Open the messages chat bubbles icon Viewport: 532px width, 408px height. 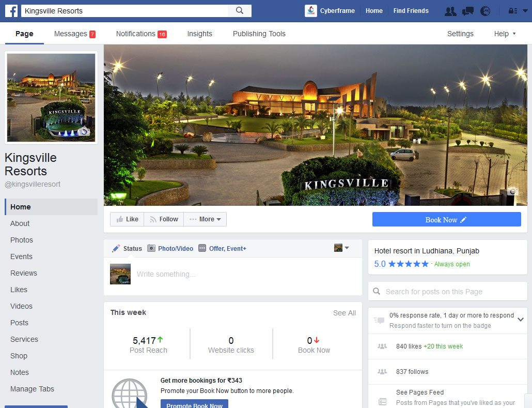[x=468, y=11]
